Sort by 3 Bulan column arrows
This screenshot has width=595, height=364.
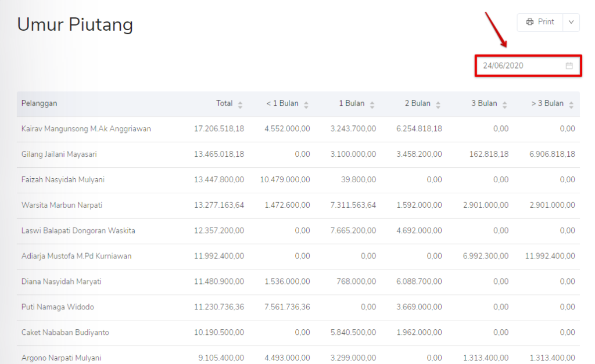point(505,104)
